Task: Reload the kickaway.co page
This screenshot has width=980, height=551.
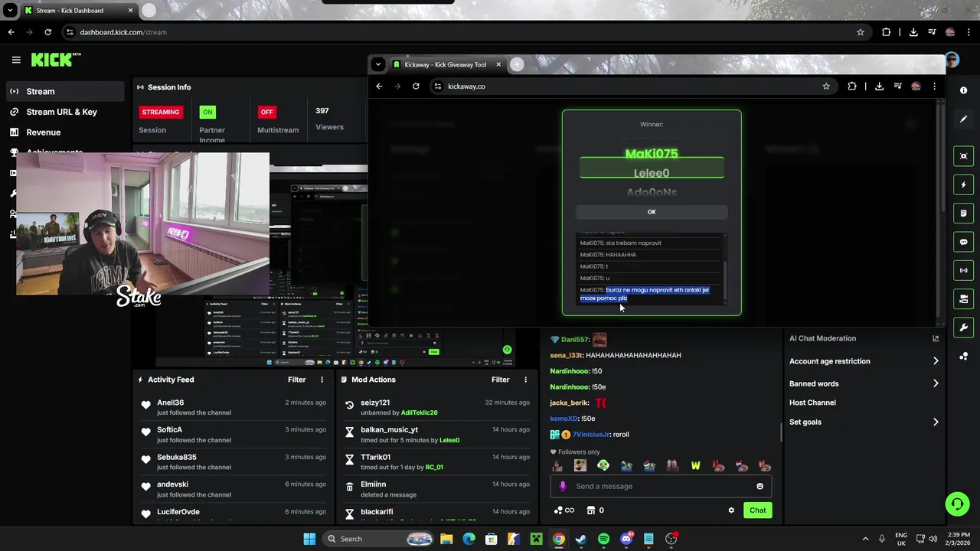Action: click(x=416, y=86)
